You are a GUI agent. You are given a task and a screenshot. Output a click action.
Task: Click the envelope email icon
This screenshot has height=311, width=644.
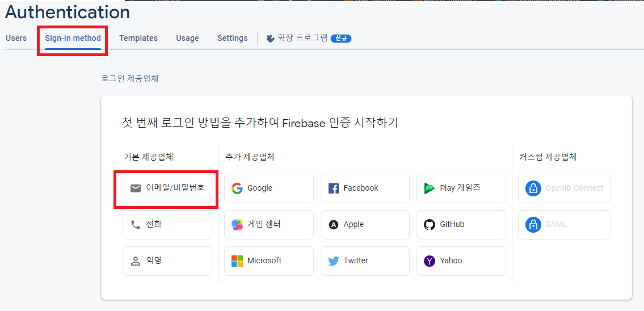coord(136,188)
